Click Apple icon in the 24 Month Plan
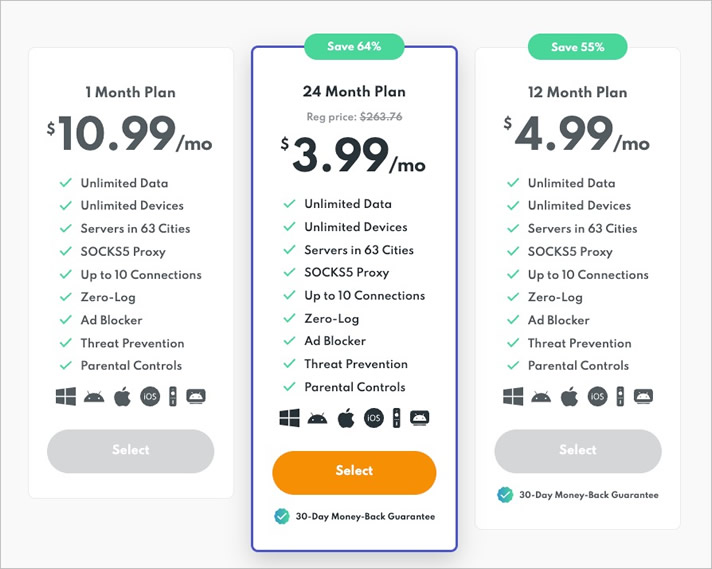The image size is (712, 569). coord(346,418)
